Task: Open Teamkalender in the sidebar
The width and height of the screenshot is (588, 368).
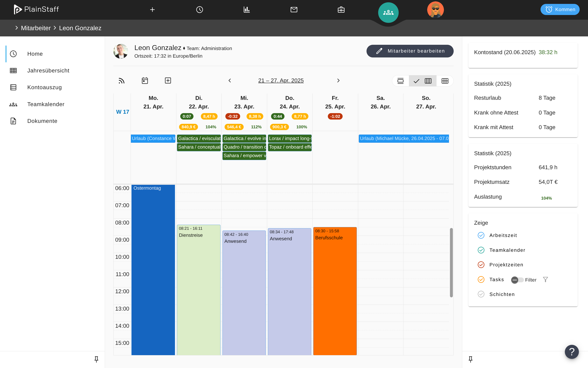Action: [52, 104]
